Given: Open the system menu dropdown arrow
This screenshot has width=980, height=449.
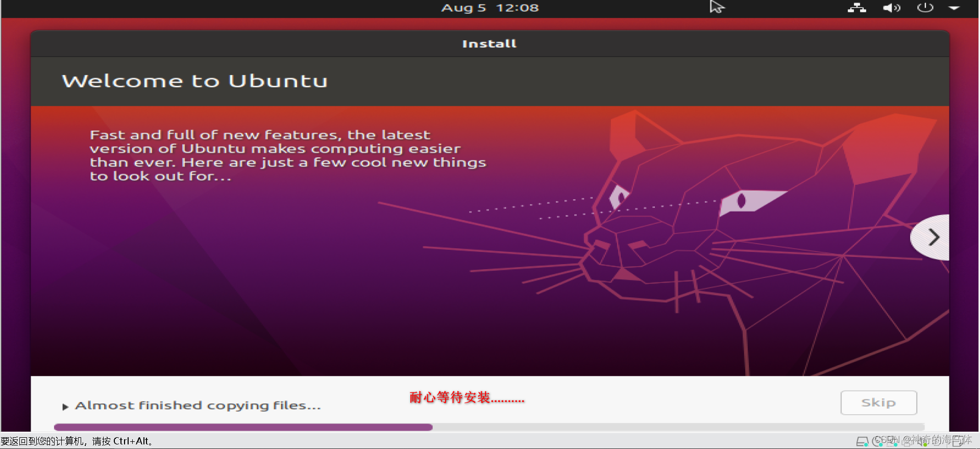Looking at the screenshot, I should (954, 8).
